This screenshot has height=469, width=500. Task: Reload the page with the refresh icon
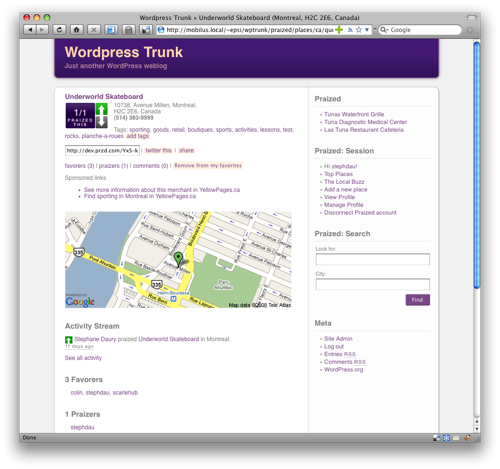[59, 30]
